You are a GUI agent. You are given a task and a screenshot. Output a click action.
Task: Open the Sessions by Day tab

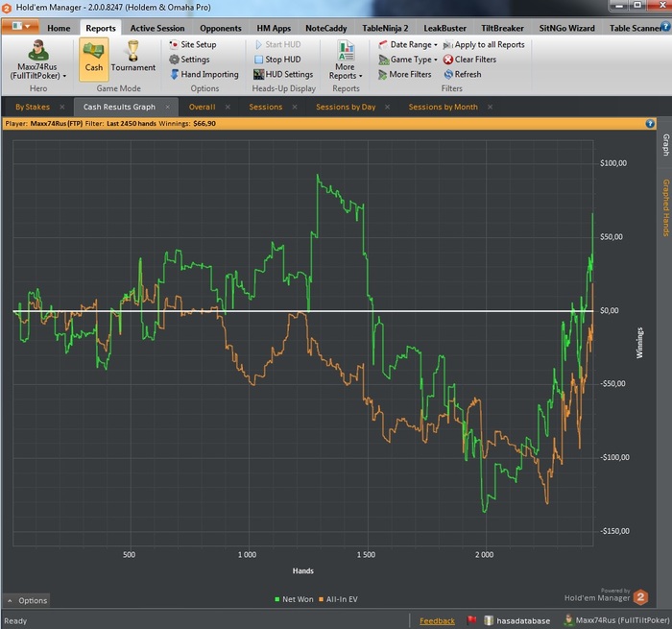[346, 108]
